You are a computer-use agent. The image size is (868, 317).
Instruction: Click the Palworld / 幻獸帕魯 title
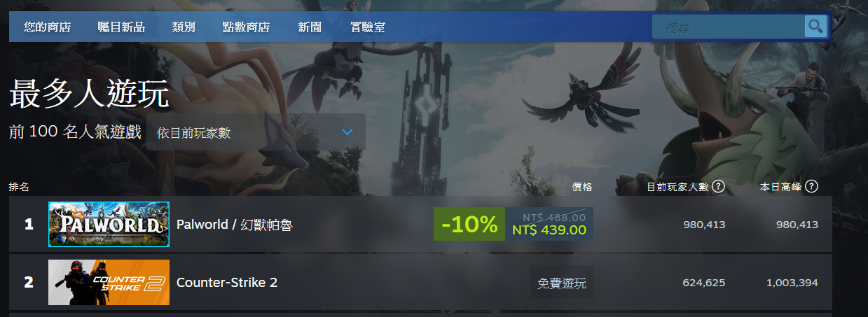235,225
